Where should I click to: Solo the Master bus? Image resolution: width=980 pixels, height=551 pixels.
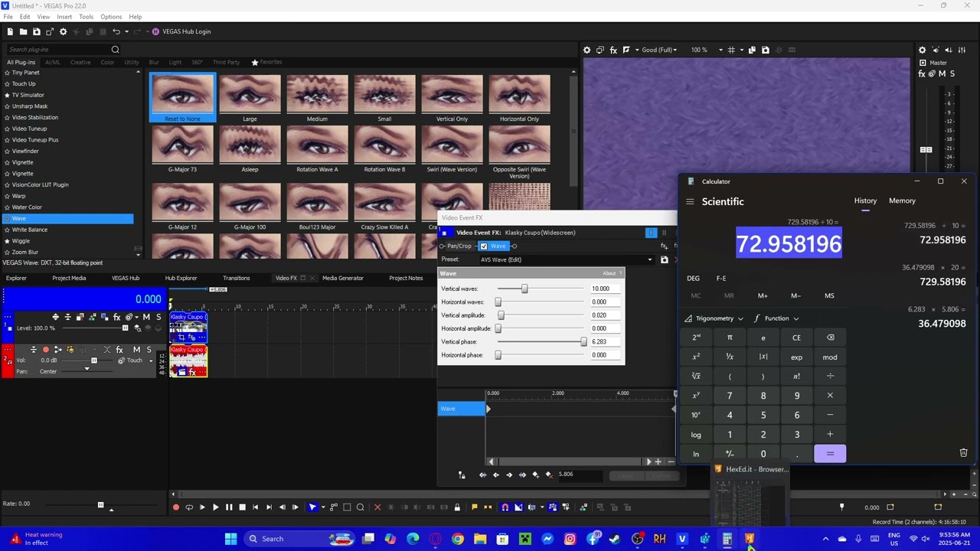pos(951,73)
